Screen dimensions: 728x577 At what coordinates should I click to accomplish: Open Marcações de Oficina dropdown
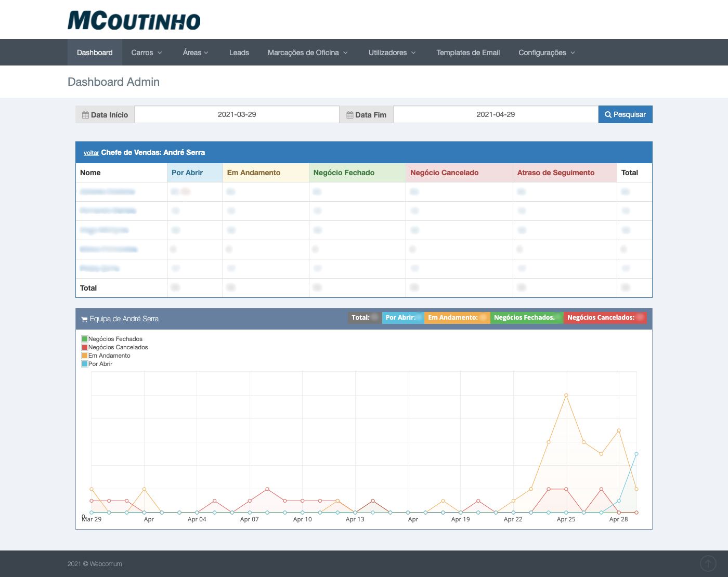tap(307, 53)
